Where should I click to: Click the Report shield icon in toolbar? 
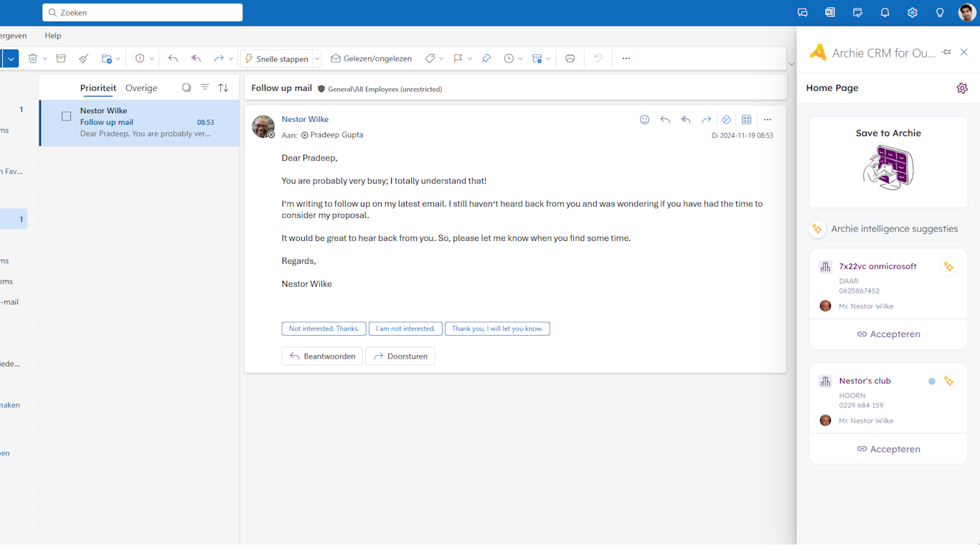click(x=140, y=59)
